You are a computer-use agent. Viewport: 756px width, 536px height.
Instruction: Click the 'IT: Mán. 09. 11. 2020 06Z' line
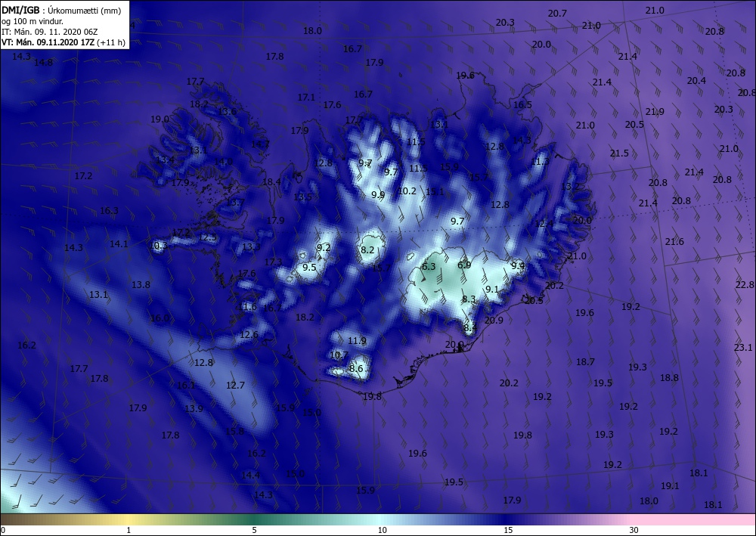pyautogui.click(x=50, y=32)
